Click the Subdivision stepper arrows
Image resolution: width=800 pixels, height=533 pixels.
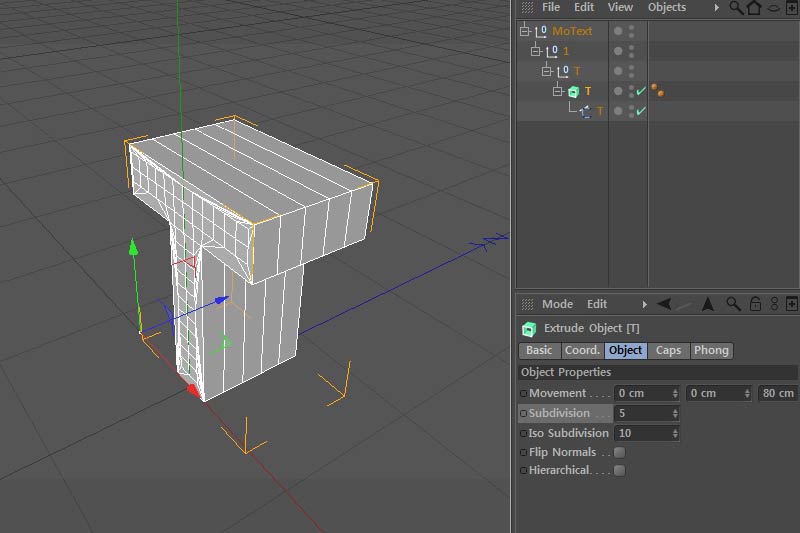pos(675,413)
